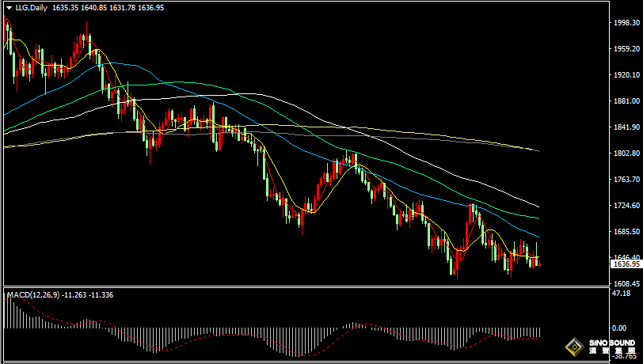643x364 pixels.
Task: Click the OHLC values 1635.35 1640.85 readout
Action: [x=80, y=7]
